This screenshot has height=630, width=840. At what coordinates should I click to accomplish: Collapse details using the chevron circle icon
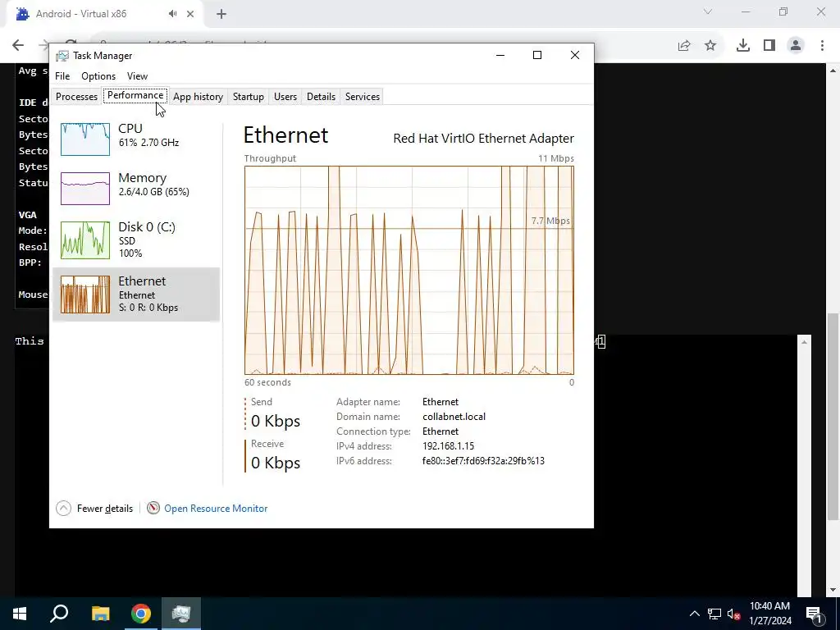coord(63,509)
